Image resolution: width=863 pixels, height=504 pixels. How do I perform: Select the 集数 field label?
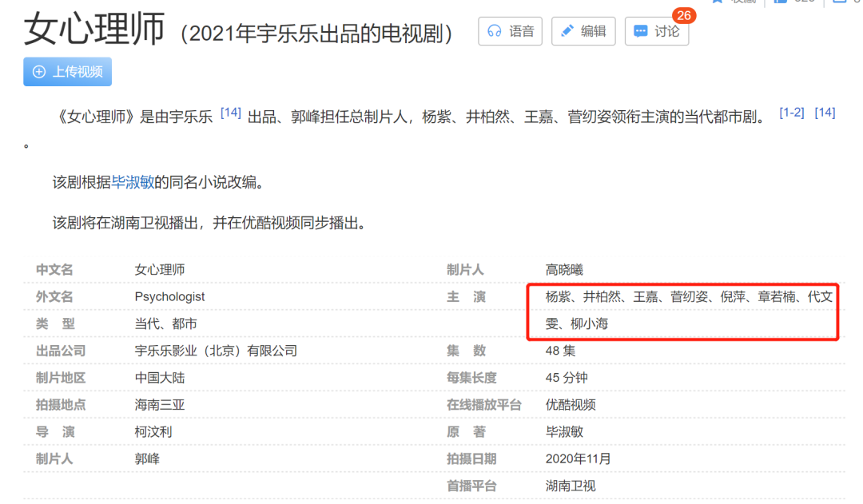[x=466, y=351]
